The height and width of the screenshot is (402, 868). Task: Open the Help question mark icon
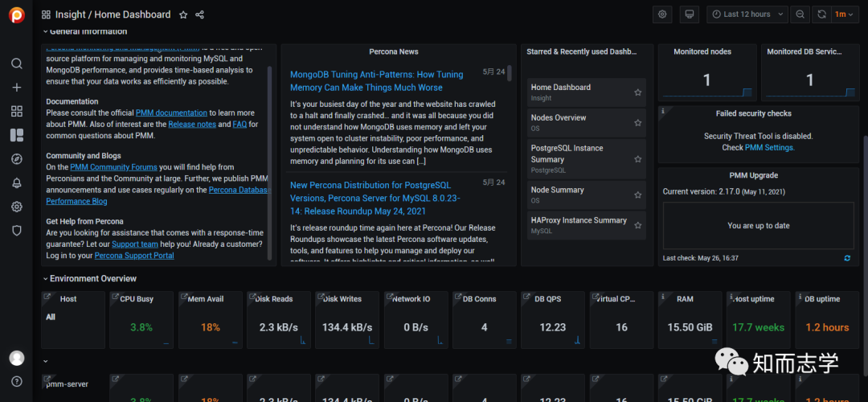[17, 382]
